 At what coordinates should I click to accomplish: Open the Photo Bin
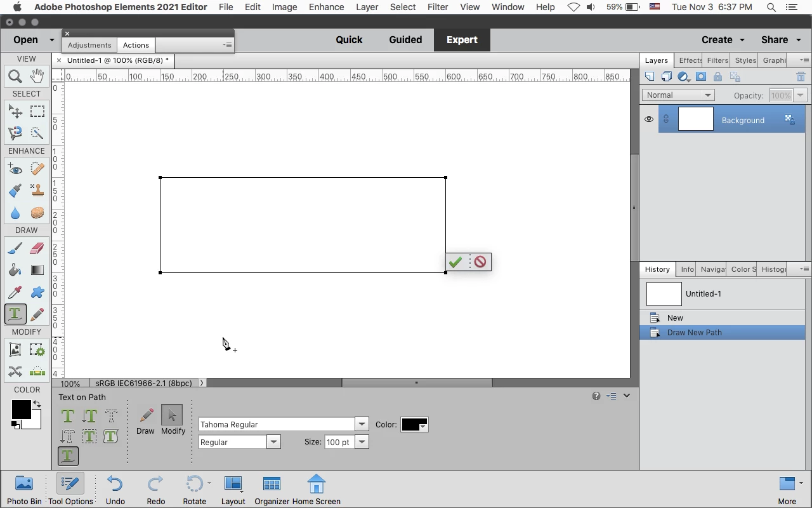pyautogui.click(x=24, y=490)
